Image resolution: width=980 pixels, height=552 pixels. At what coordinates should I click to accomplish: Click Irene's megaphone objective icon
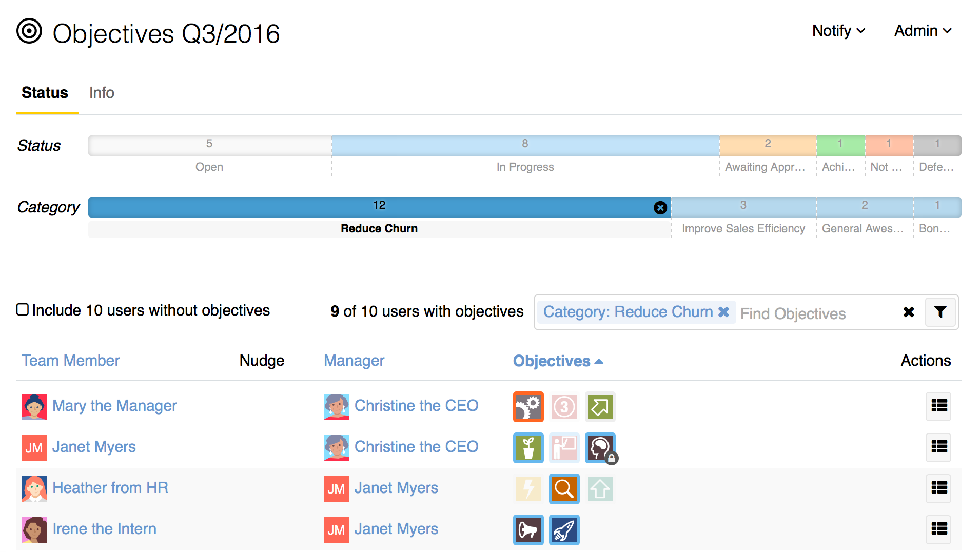coord(528,530)
